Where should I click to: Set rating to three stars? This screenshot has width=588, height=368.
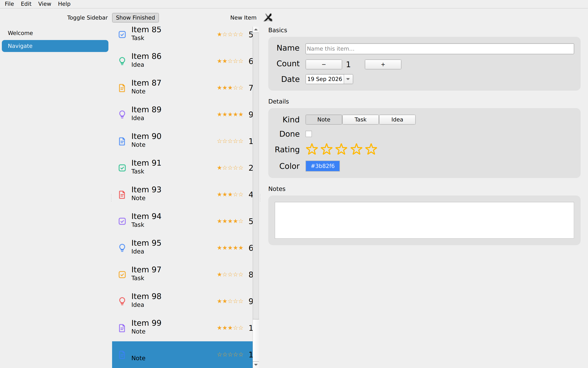tap(341, 149)
